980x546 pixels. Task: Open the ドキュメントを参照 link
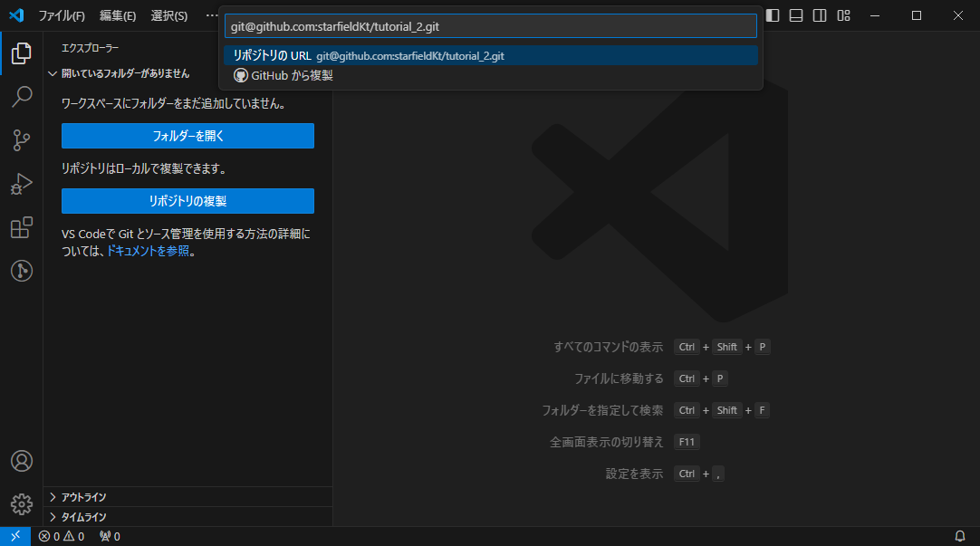click(x=148, y=251)
